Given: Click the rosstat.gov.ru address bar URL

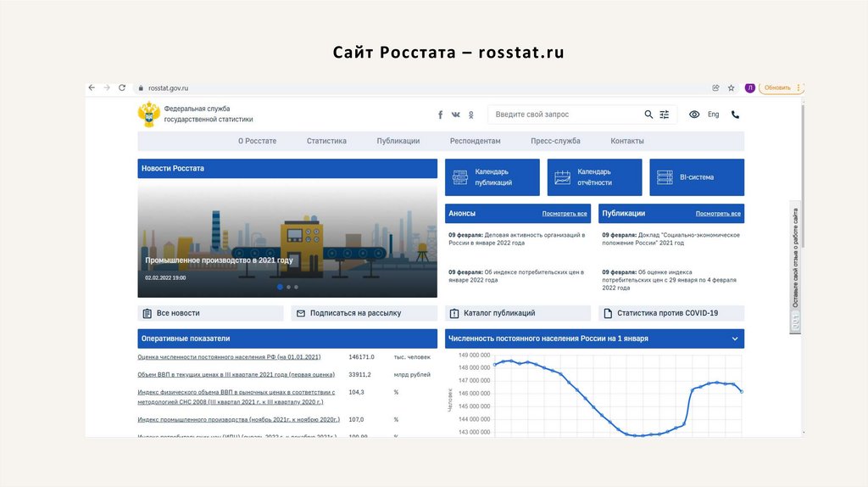Looking at the screenshot, I should tap(169, 88).
